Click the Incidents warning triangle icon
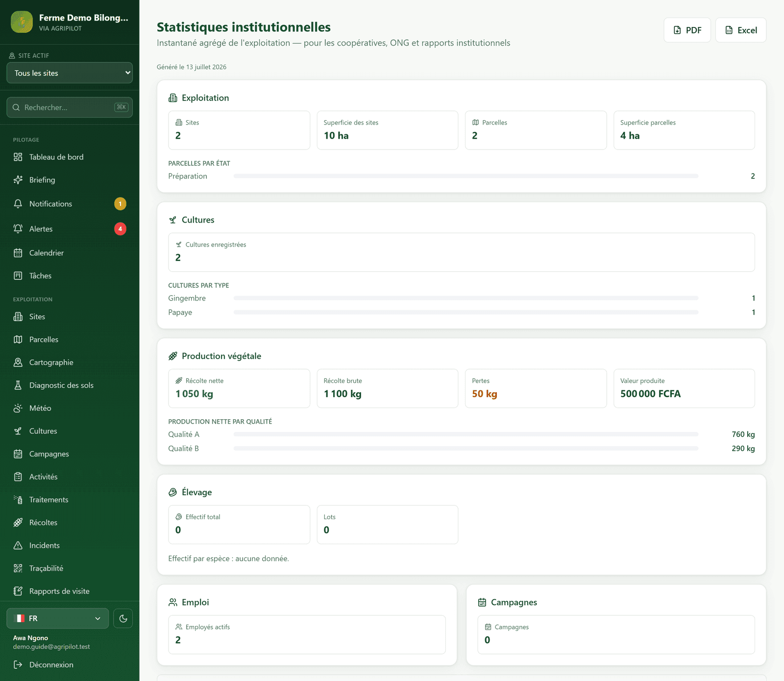The image size is (784, 681). pos(18,545)
